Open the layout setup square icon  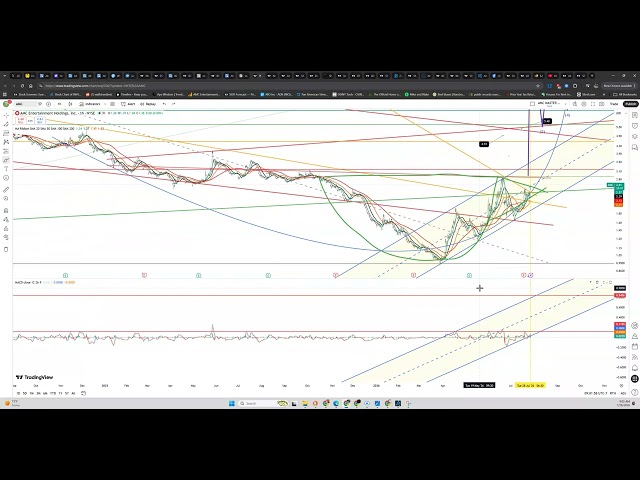click(532, 104)
